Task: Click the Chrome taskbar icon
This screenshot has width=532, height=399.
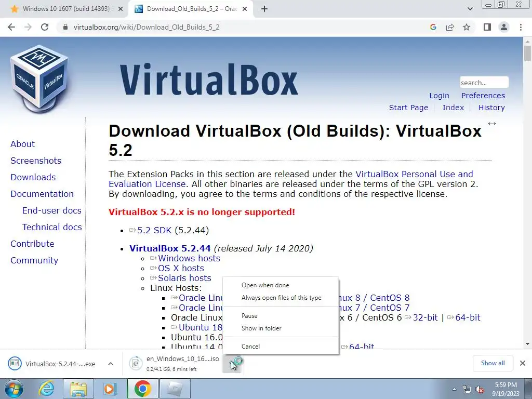Action: click(x=142, y=389)
